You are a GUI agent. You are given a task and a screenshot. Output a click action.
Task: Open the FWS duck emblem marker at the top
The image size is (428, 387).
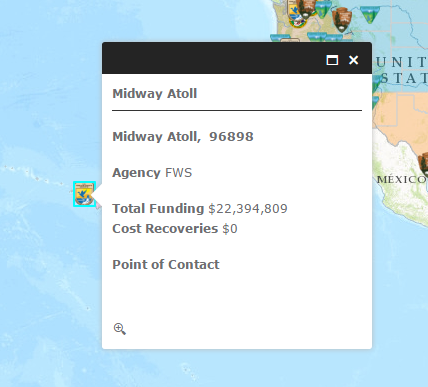point(293,10)
